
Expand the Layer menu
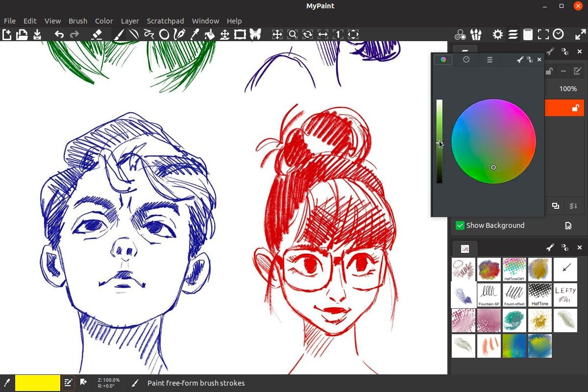(x=130, y=21)
